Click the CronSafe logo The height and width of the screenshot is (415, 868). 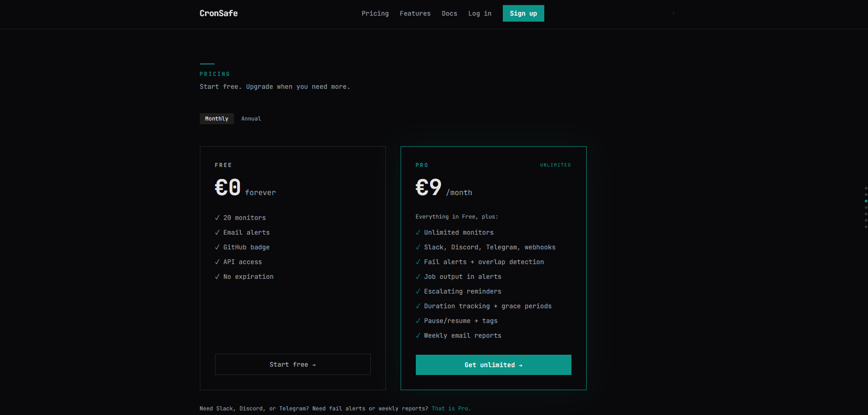[x=219, y=13]
